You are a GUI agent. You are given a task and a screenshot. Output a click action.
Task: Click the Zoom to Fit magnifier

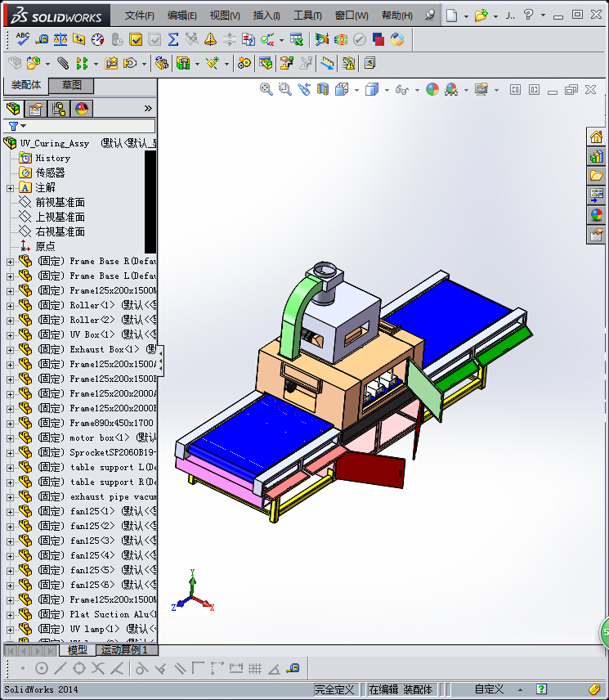pyautogui.click(x=266, y=89)
